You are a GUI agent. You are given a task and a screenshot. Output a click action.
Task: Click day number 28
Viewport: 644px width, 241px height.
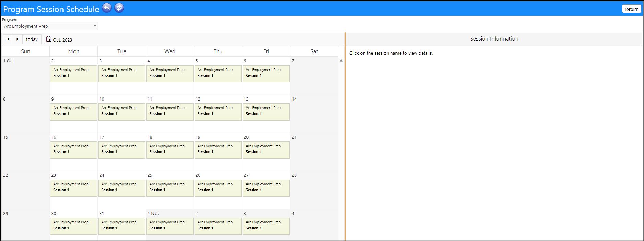294,175
